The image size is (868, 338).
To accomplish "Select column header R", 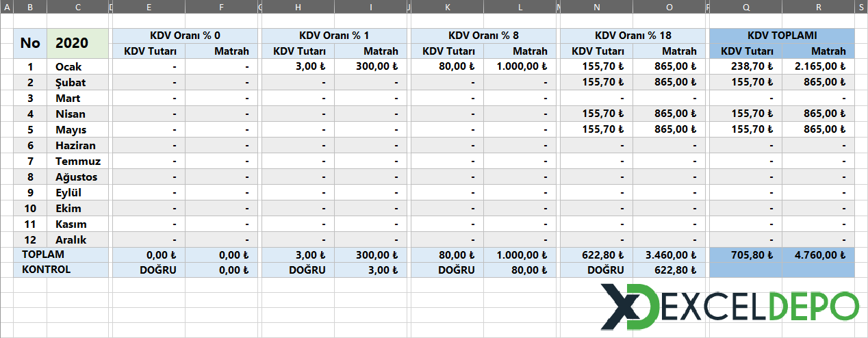I will (x=818, y=7).
